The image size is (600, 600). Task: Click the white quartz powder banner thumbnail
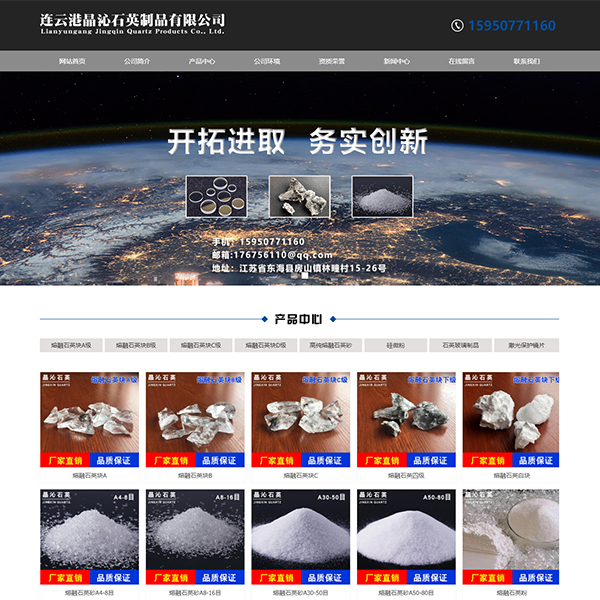click(x=380, y=196)
